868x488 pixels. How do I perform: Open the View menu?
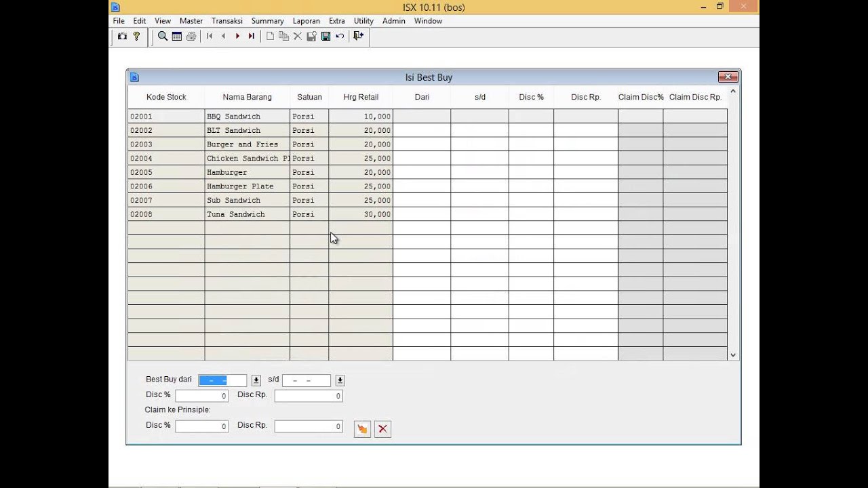click(x=163, y=21)
